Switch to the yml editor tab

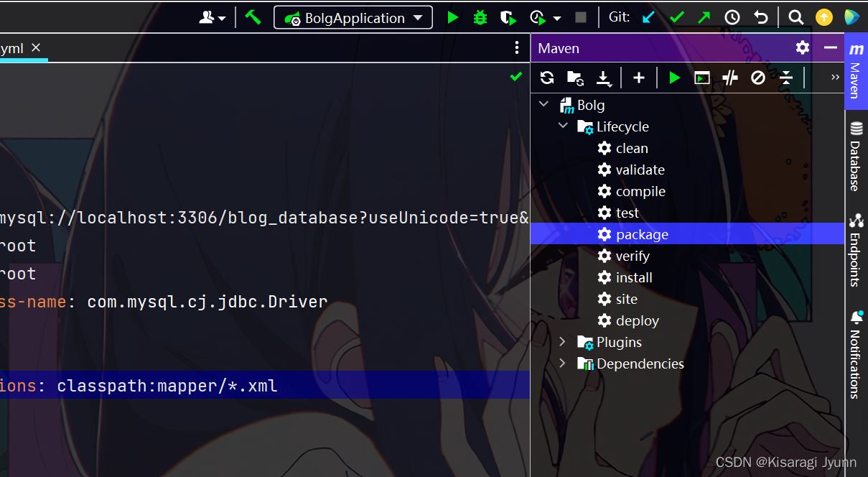[x=11, y=48]
